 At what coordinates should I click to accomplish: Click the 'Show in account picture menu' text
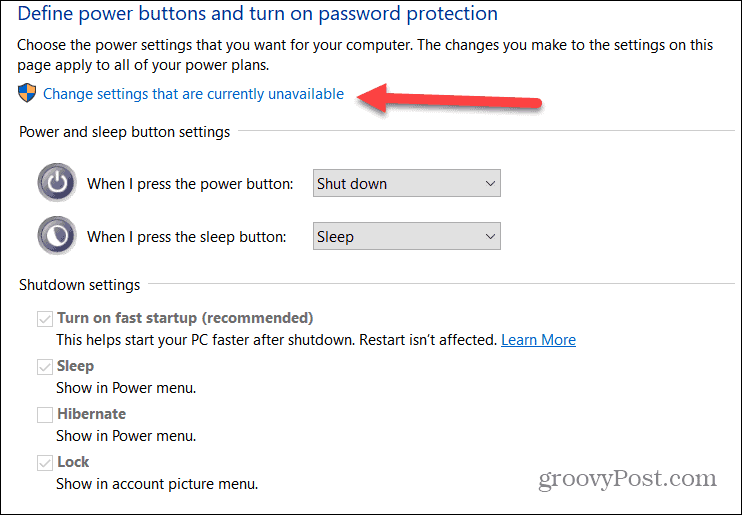pyautogui.click(x=157, y=484)
